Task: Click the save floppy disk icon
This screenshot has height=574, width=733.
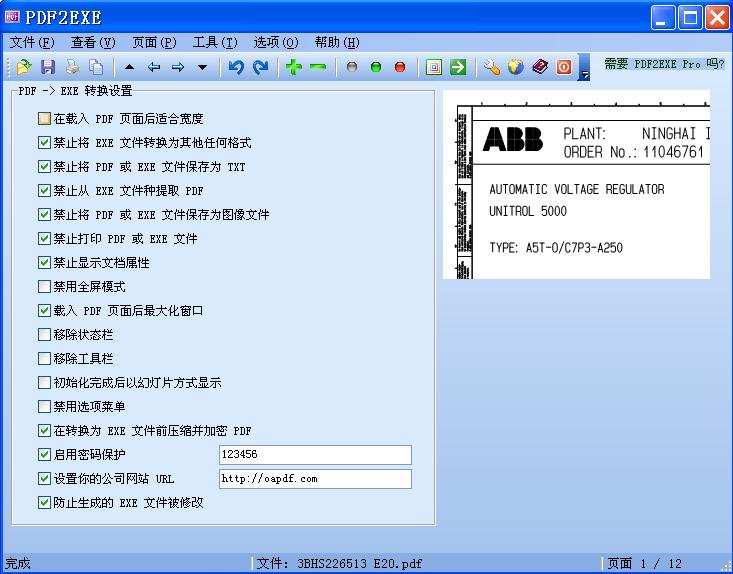Action: tap(48, 67)
